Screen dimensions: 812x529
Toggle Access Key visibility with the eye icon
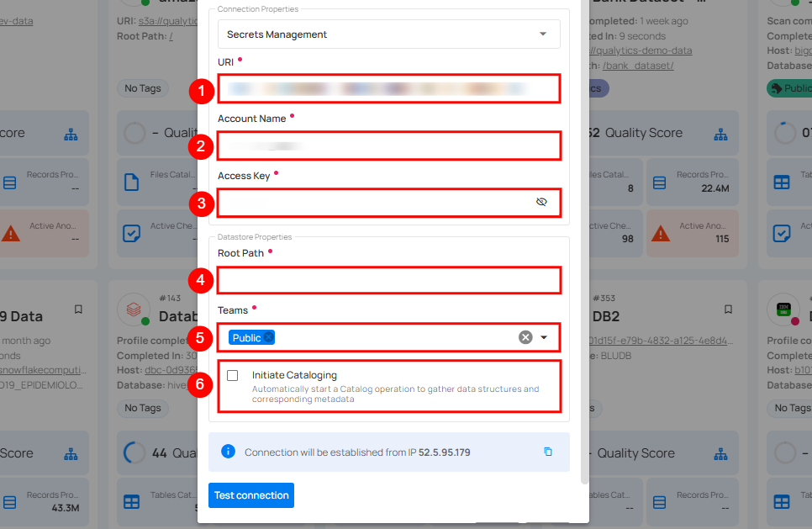542,203
